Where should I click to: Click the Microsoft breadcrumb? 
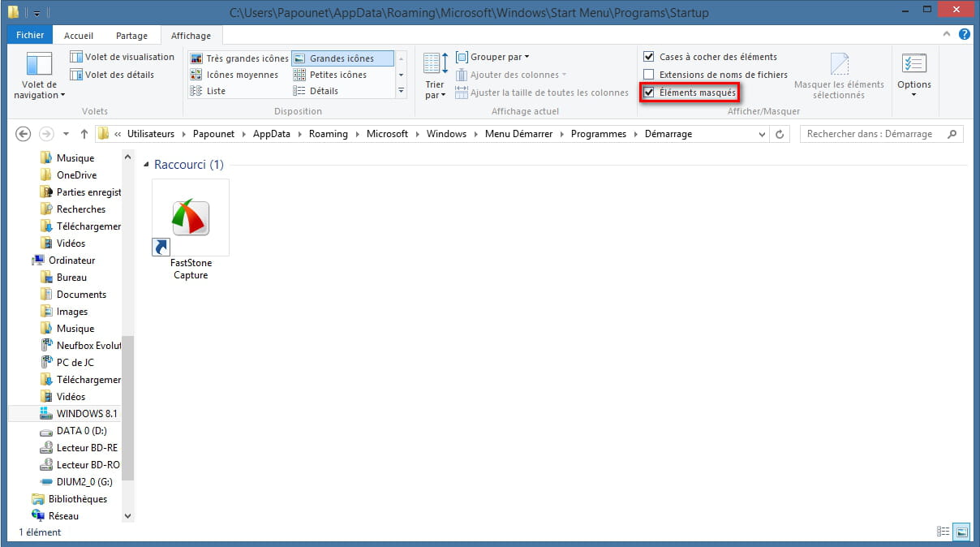pos(388,134)
